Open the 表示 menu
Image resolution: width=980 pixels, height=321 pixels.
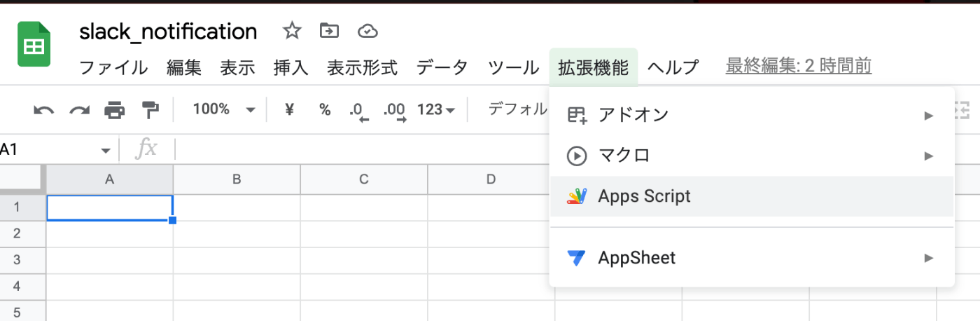(x=237, y=68)
